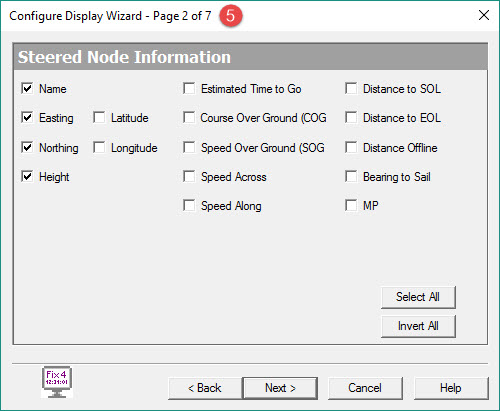The height and width of the screenshot is (411, 500).
Task: Uncheck the Easting checkbox
Action: click(x=27, y=118)
